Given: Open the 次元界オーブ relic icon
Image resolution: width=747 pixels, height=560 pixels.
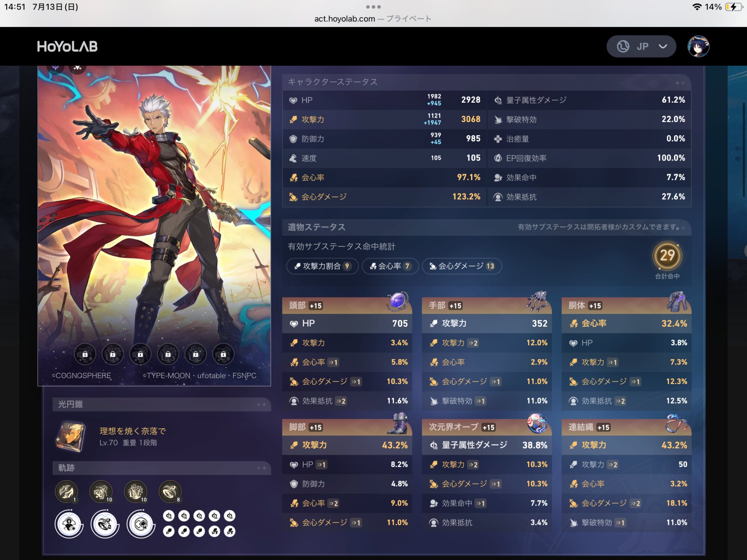Looking at the screenshot, I should click(x=537, y=423).
